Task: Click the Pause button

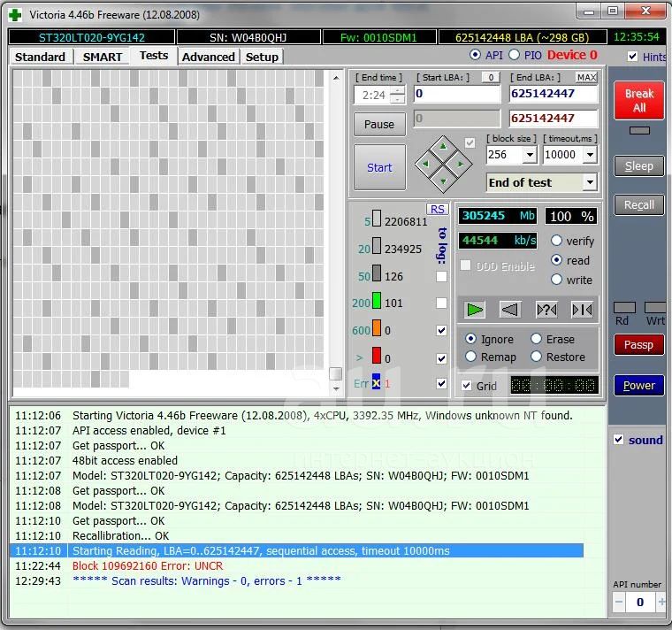Action: pos(379,125)
